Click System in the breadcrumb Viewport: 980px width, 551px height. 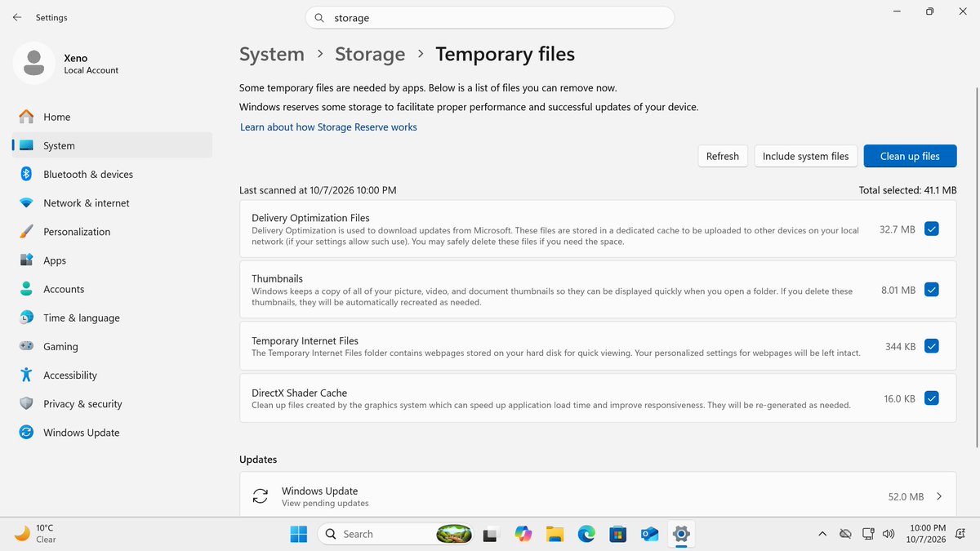coord(272,54)
